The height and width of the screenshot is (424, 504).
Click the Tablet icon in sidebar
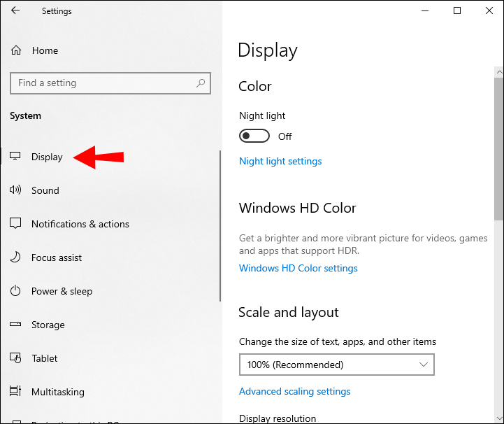15,358
